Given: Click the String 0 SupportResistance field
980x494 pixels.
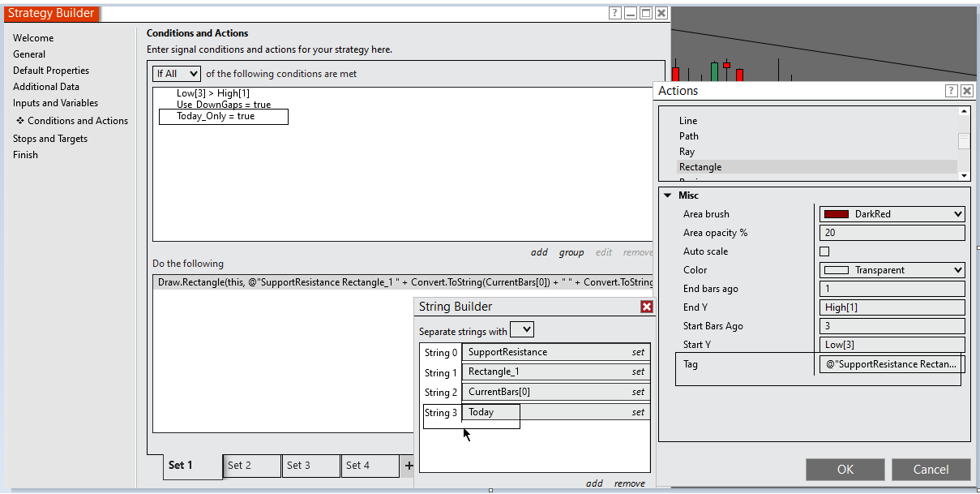Looking at the screenshot, I should click(x=556, y=352).
